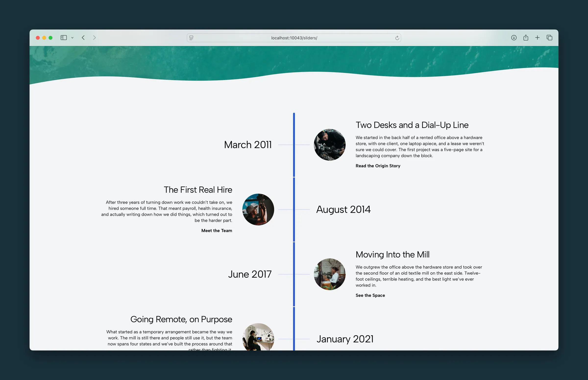Open the woman at desk photo by June 2017
The image size is (588, 380).
(330, 274)
